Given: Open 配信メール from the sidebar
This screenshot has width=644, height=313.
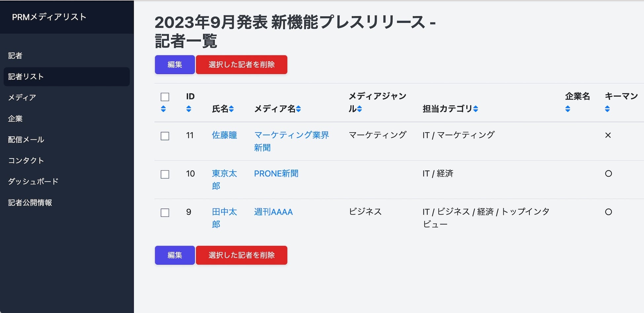Looking at the screenshot, I should click(x=26, y=139).
